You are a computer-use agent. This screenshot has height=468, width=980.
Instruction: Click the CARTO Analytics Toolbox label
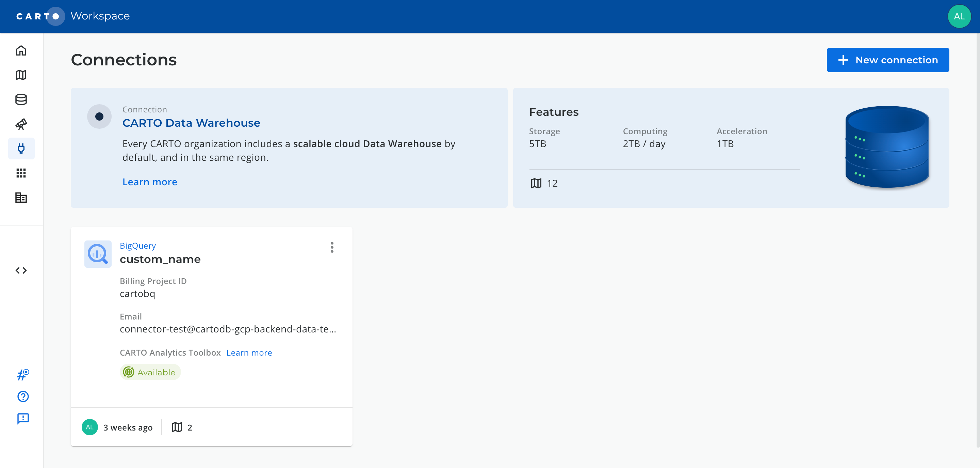tap(170, 353)
